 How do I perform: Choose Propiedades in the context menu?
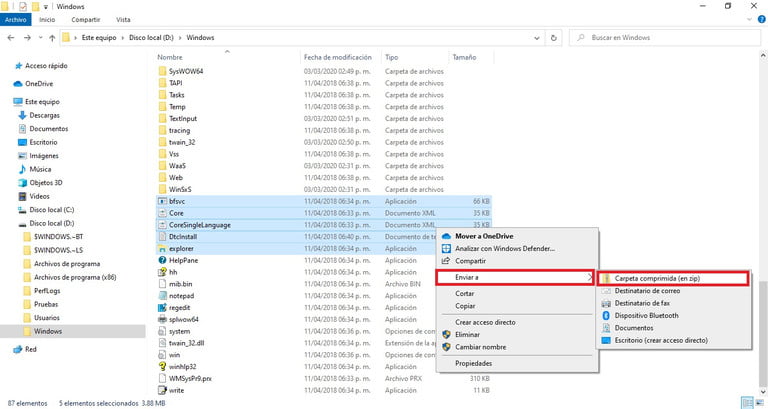coord(517,363)
